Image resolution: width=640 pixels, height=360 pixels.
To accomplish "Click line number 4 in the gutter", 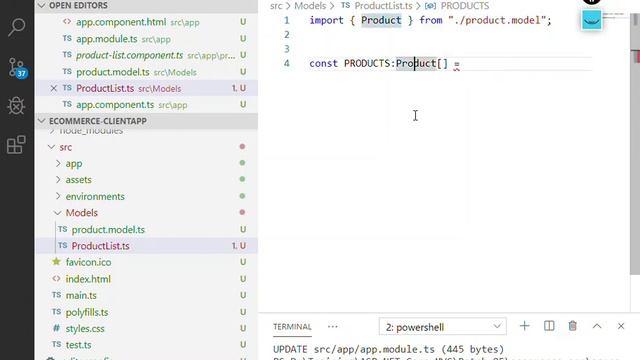I will coord(287,63).
